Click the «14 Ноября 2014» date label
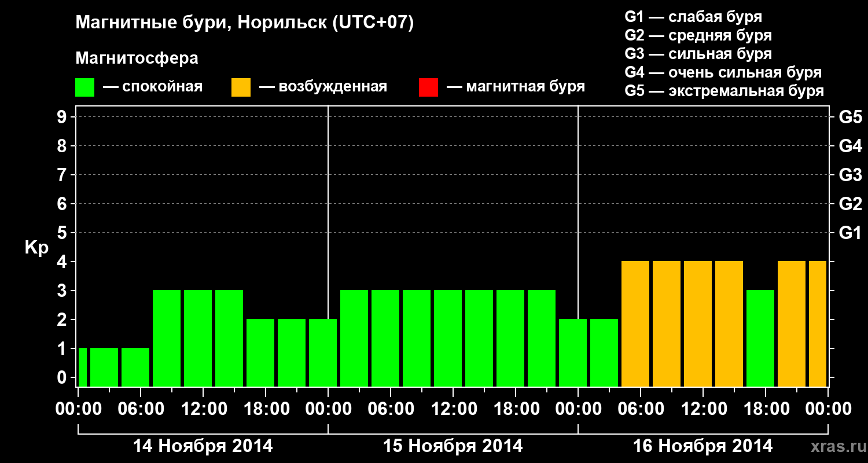868x463 pixels. [x=203, y=446]
